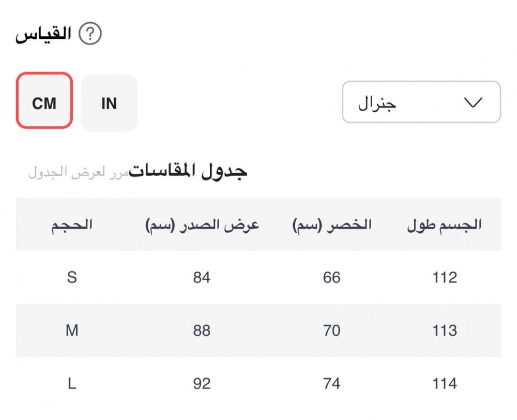Image resolution: width=517 pixels, height=420 pixels.
Task: Click waist value 70 in M row
Action: point(332,331)
